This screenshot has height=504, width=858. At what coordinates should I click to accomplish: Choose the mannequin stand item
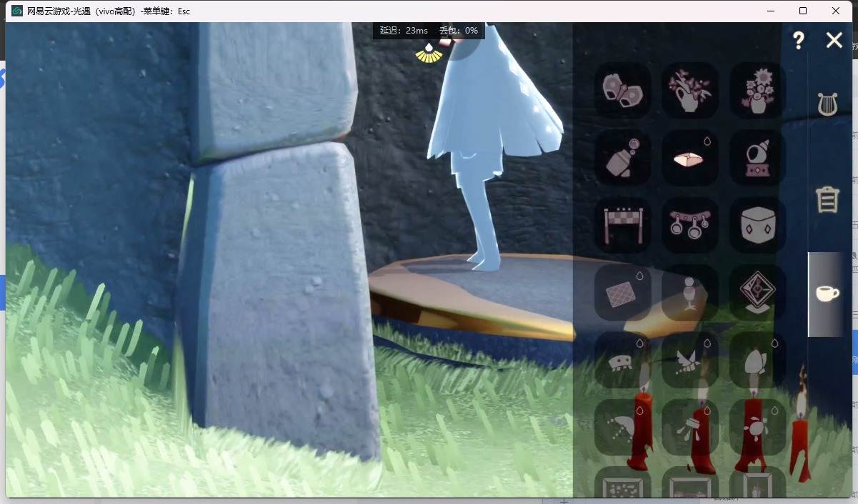(x=689, y=293)
